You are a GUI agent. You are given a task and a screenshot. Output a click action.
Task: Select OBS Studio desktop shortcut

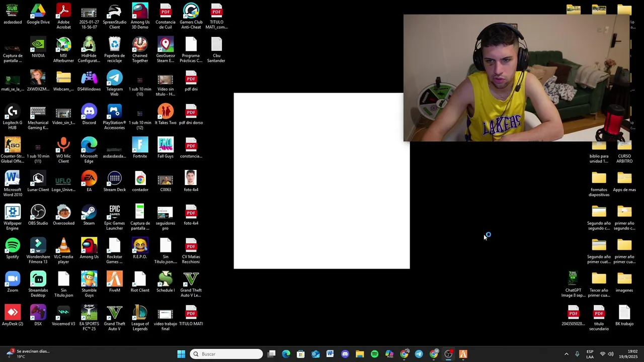38,215
